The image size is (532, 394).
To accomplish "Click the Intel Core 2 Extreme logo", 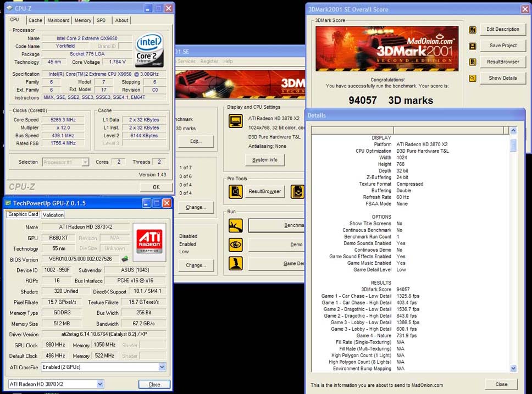I will tap(149, 49).
